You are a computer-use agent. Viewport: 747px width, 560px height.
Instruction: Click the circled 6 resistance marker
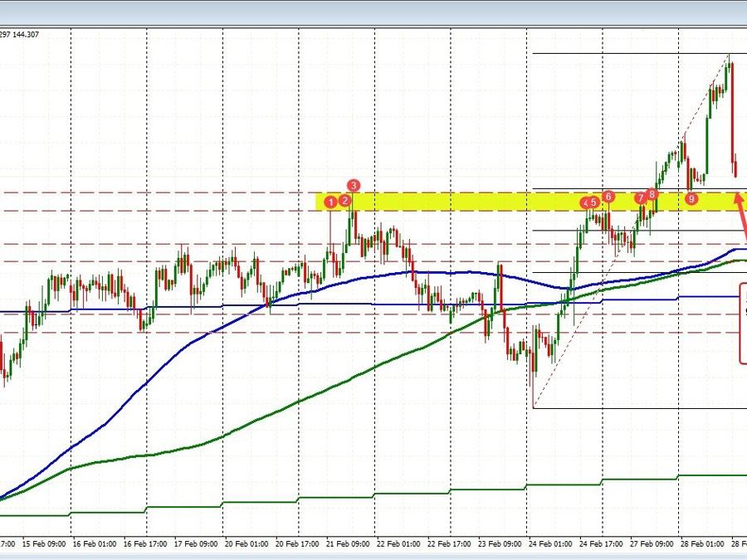608,197
